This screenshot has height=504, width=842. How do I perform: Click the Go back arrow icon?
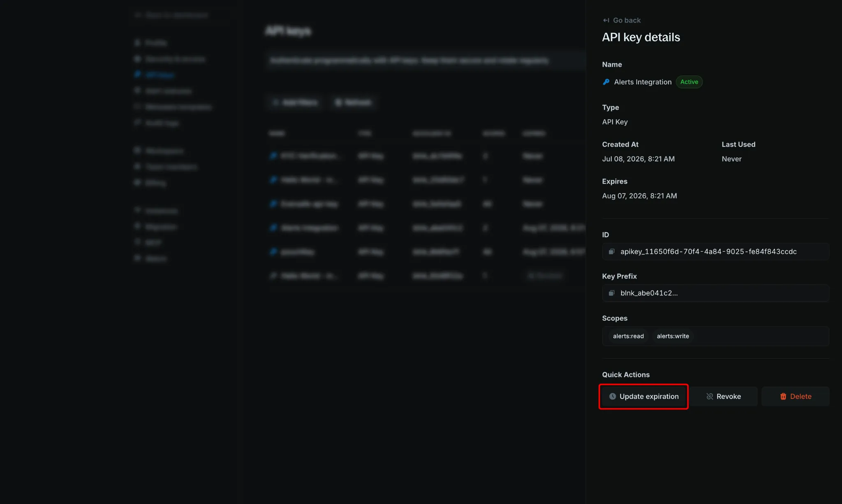click(x=606, y=20)
